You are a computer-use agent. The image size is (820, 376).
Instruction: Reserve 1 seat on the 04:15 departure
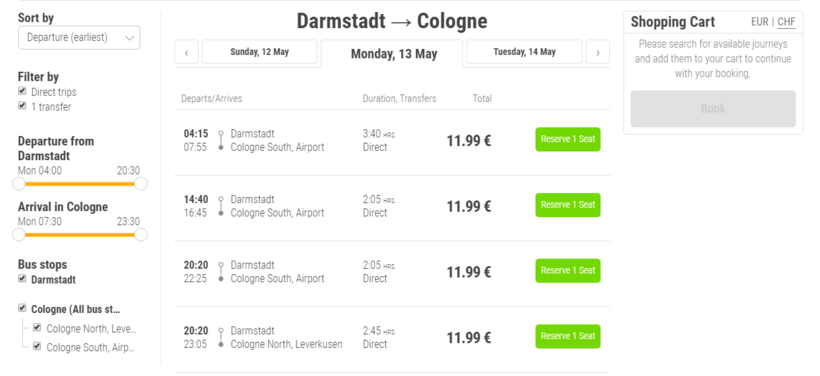tap(568, 139)
